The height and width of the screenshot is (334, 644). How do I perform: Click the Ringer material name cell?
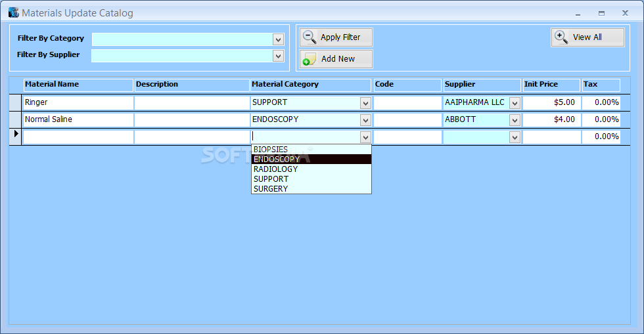78,102
